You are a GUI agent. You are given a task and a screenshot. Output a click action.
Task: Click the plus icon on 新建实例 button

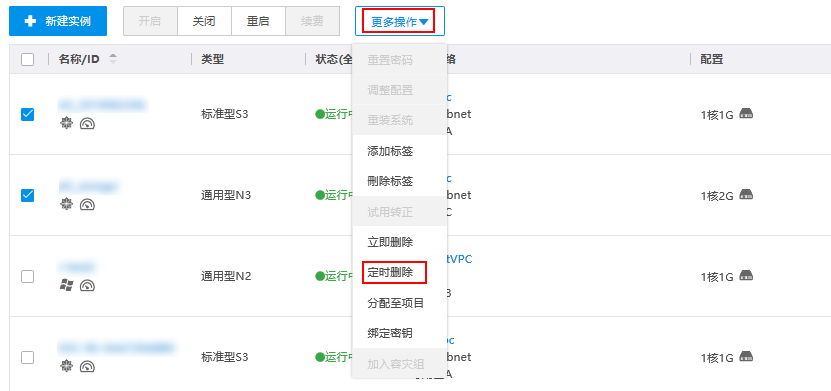click(31, 21)
